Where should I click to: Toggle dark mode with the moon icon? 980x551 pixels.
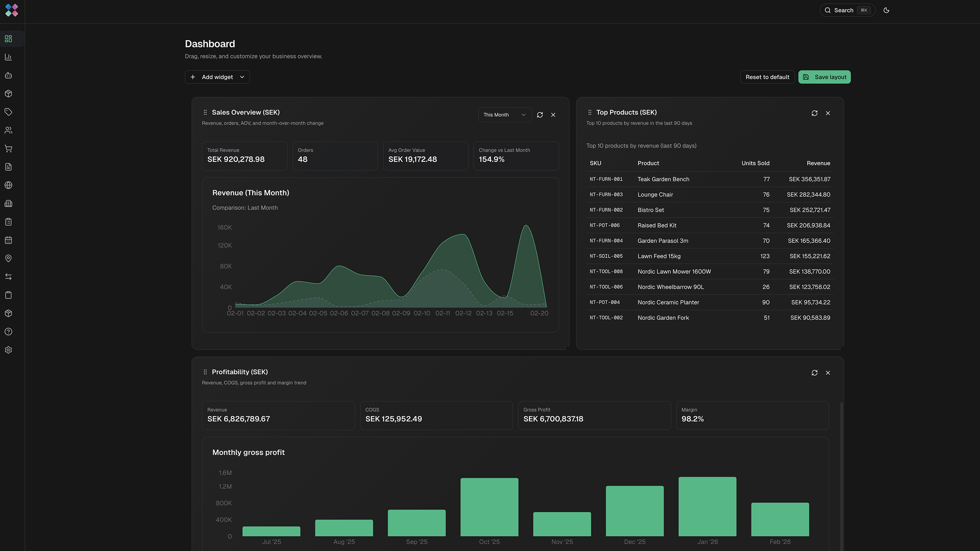tap(887, 10)
